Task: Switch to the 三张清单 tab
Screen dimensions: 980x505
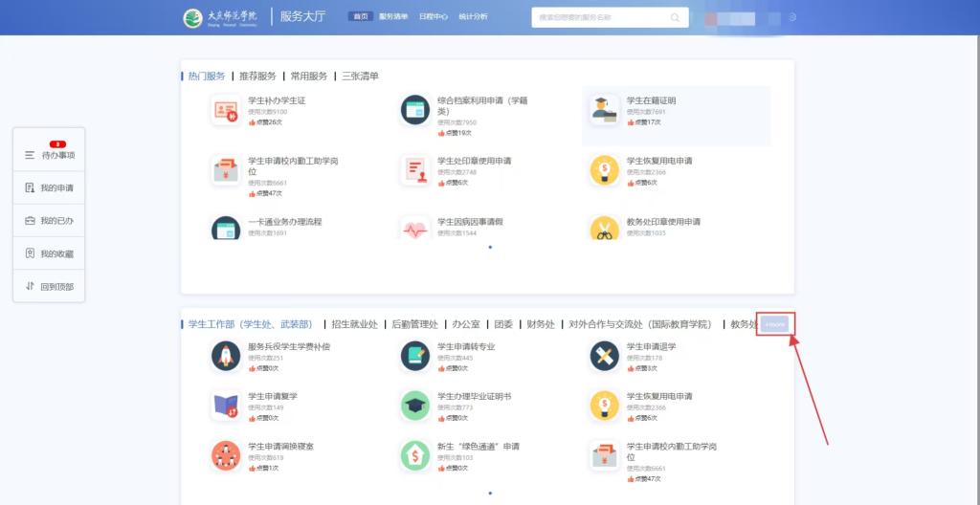Action: coord(360,77)
